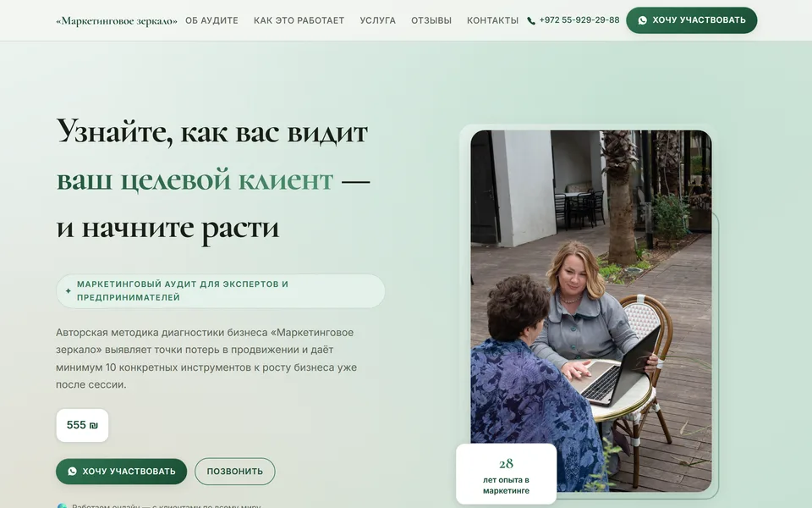Image resolution: width=812 pixels, height=508 pixels.
Task: Click WhatsApp icon in the header button
Action: 643,20
